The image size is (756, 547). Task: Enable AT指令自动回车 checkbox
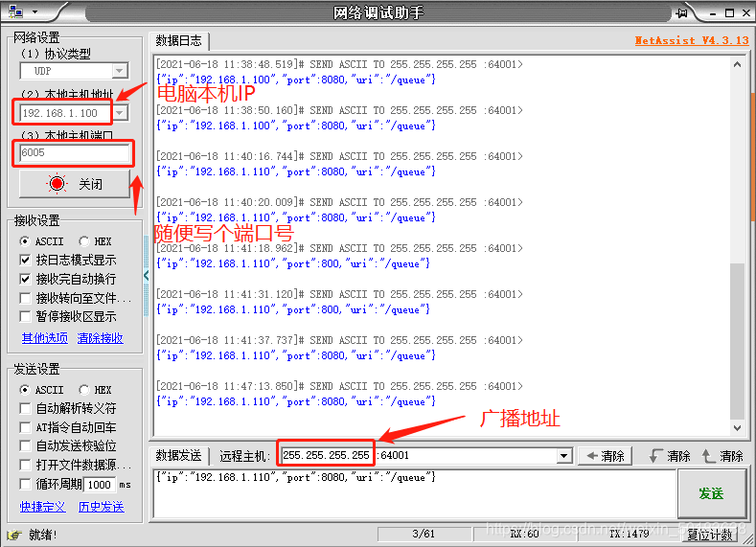tap(25, 427)
